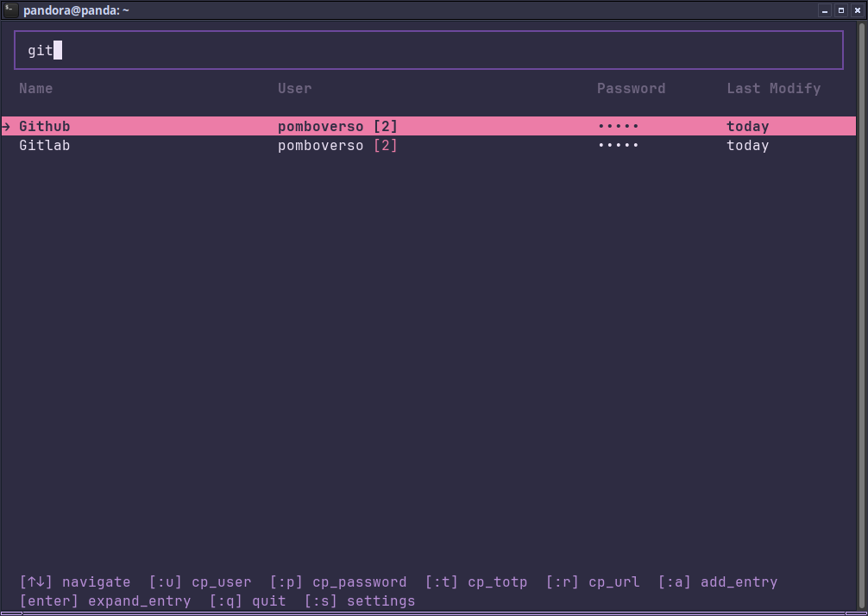
Task: Click the [:r] cp_url hint
Action: click(x=593, y=582)
